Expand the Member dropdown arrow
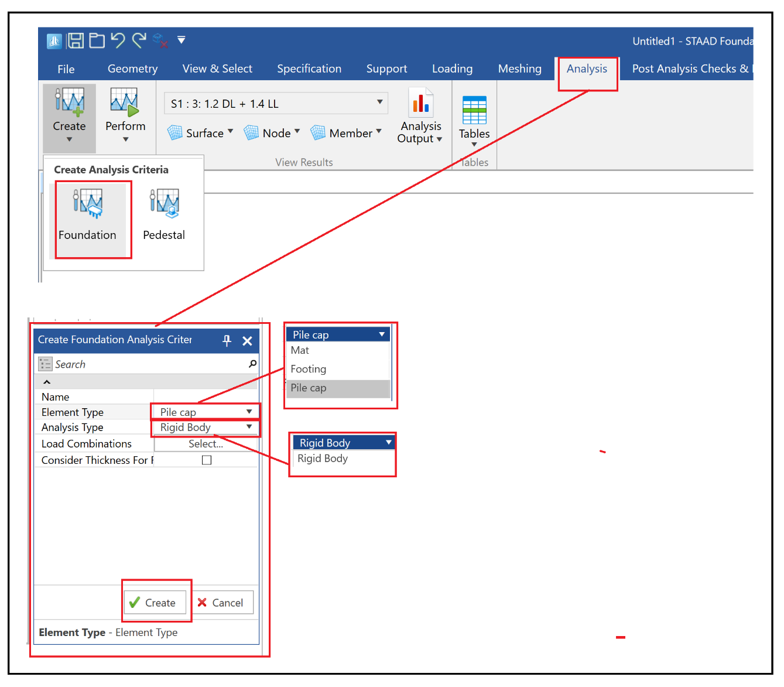 [x=379, y=131]
